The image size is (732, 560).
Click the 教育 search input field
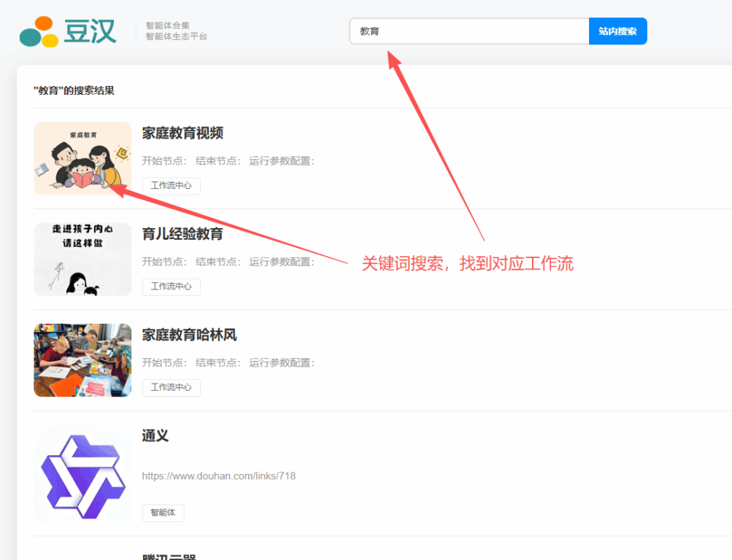469,31
